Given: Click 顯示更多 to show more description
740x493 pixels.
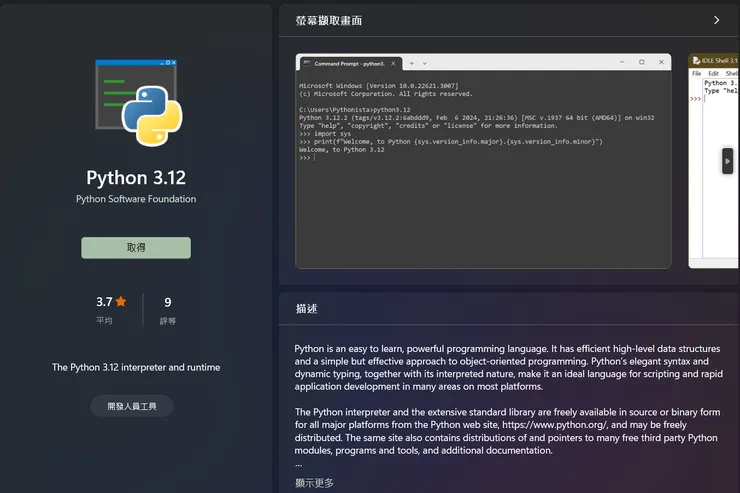Looking at the screenshot, I should pos(314,483).
